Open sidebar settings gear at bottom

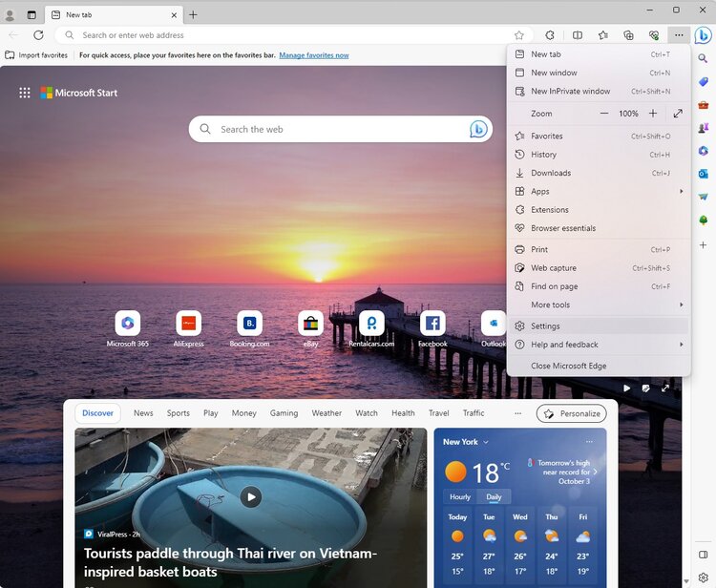pos(704,577)
